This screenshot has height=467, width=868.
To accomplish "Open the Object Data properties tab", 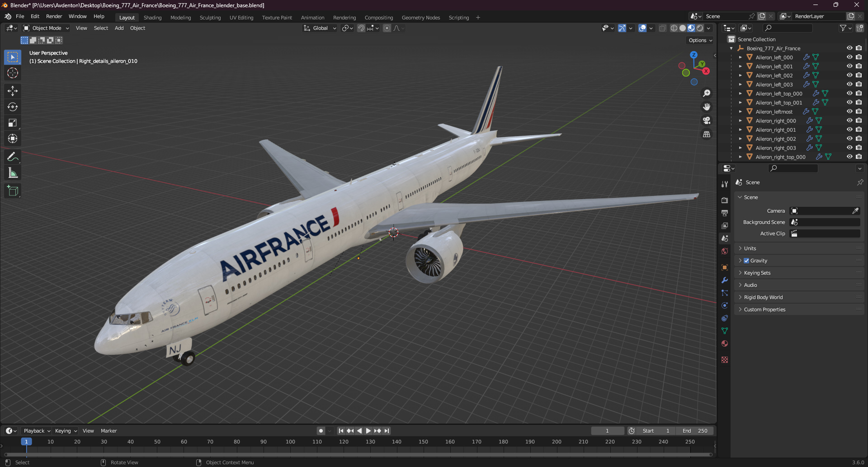I will (725, 331).
